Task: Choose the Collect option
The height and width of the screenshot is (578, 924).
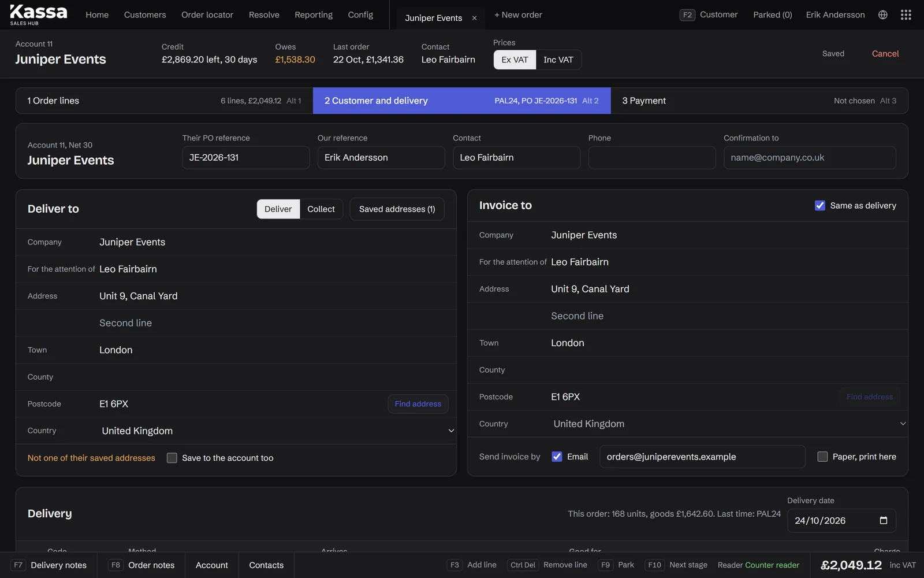Action: [321, 209]
